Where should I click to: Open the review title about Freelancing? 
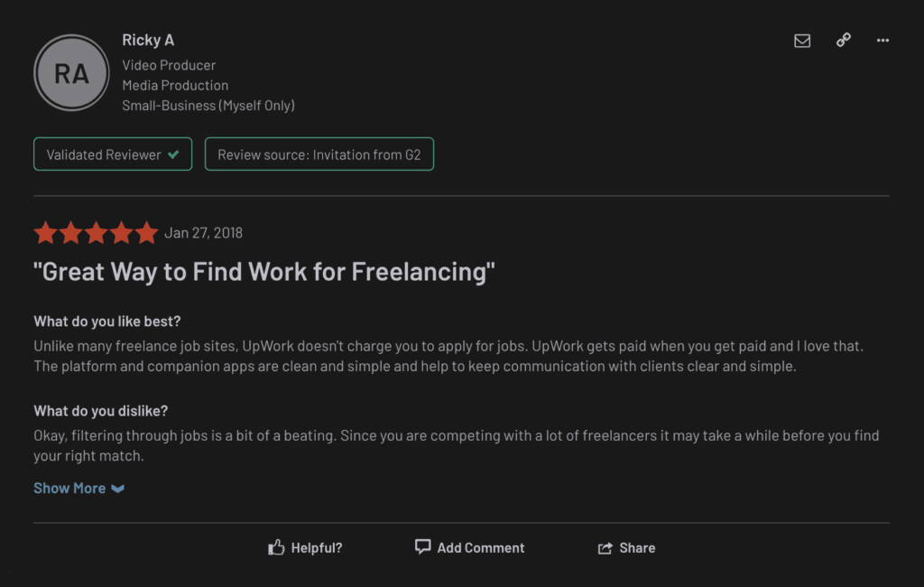click(264, 272)
